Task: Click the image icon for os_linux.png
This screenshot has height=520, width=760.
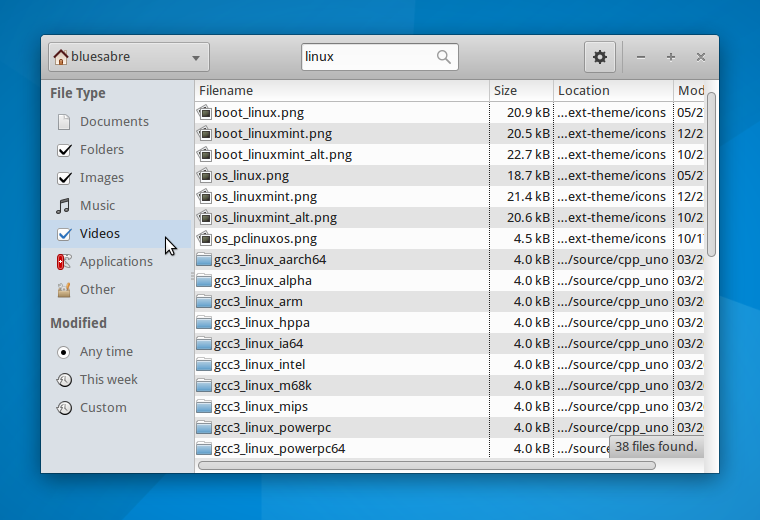Action: click(x=205, y=175)
